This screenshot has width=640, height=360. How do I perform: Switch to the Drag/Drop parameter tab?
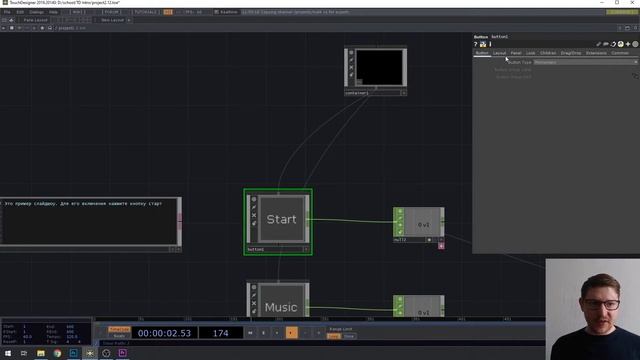coord(571,53)
